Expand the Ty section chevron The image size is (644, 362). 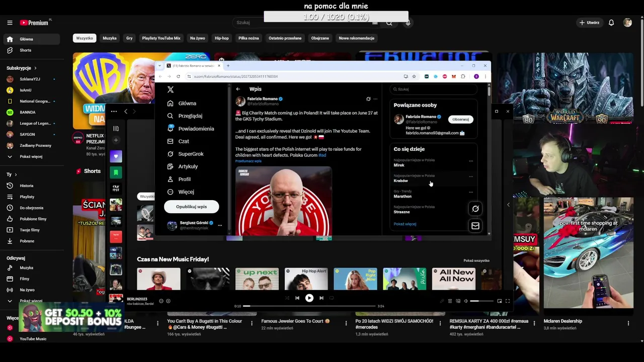click(16, 174)
